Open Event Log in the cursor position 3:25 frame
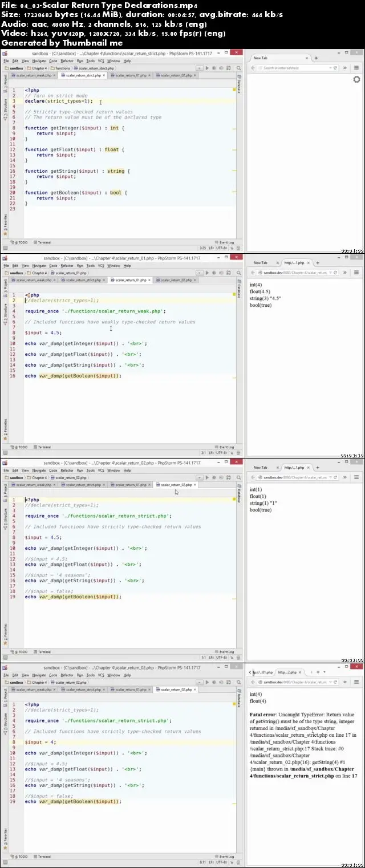 pos(224,242)
